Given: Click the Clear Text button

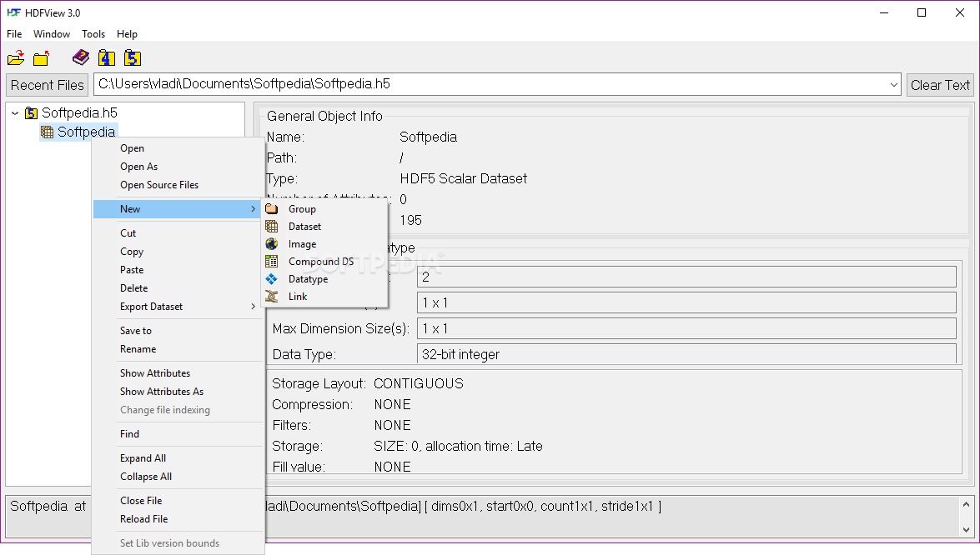Looking at the screenshot, I should coord(940,85).
